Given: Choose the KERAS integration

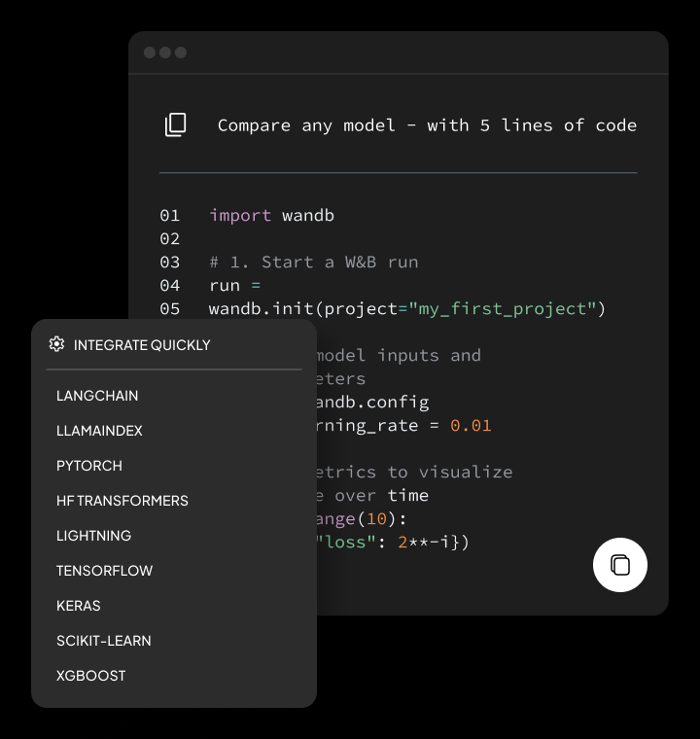Looking at the screenshot, I should [x=78, y=606].
